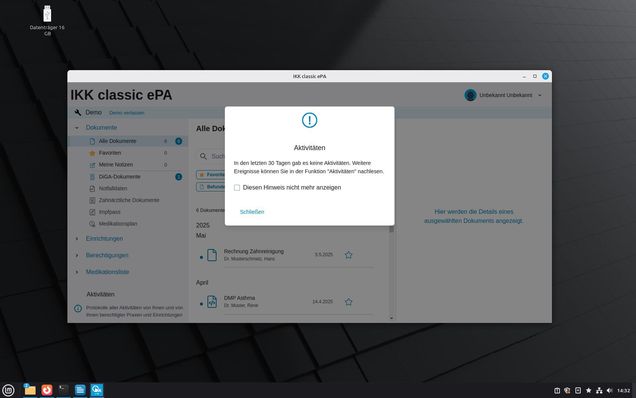The height and width of the screenshot is (398, 636).
Task: Expand the Medikationsliste section
Action: (77, 272)
